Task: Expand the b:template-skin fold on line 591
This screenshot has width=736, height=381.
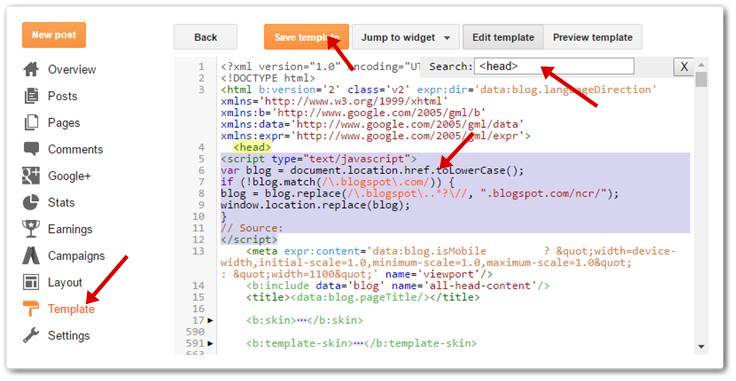Action: (x=210, y=343)
